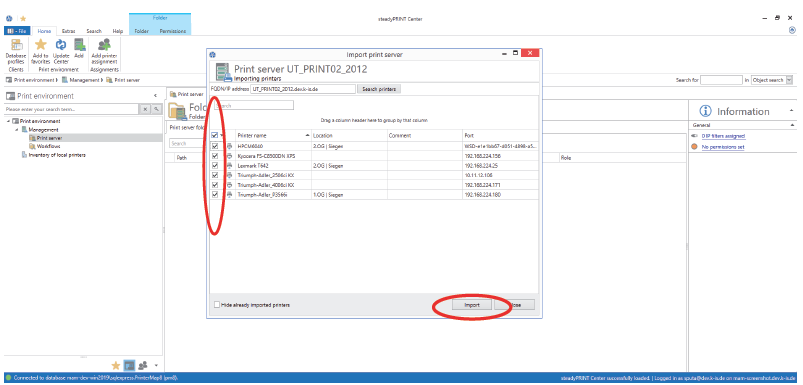
Task: Open Database profiles in the ribbon
Action: tap(16, 51)
